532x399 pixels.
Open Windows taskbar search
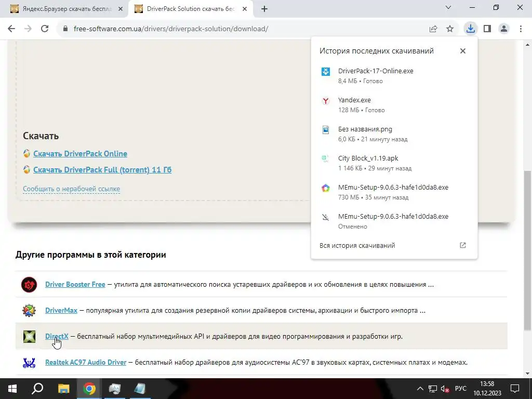(x=37, y=389)
